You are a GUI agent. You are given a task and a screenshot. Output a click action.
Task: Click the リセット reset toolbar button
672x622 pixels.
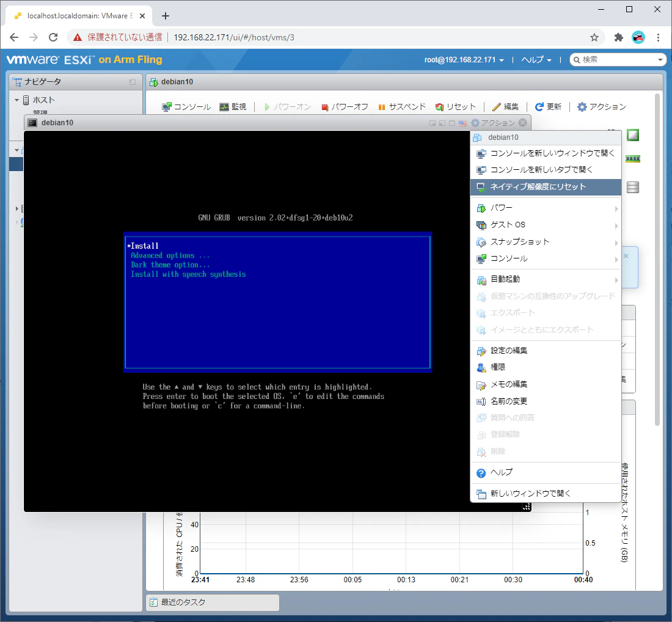point(456,107)
